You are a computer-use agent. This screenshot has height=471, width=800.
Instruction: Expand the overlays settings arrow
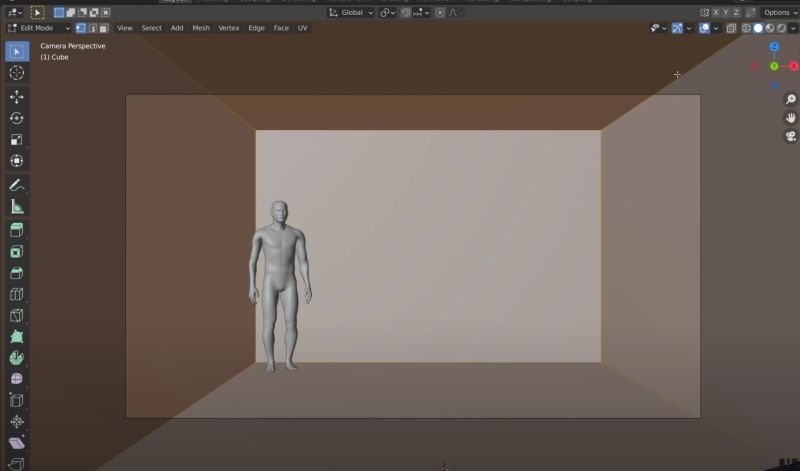(716, 28)
